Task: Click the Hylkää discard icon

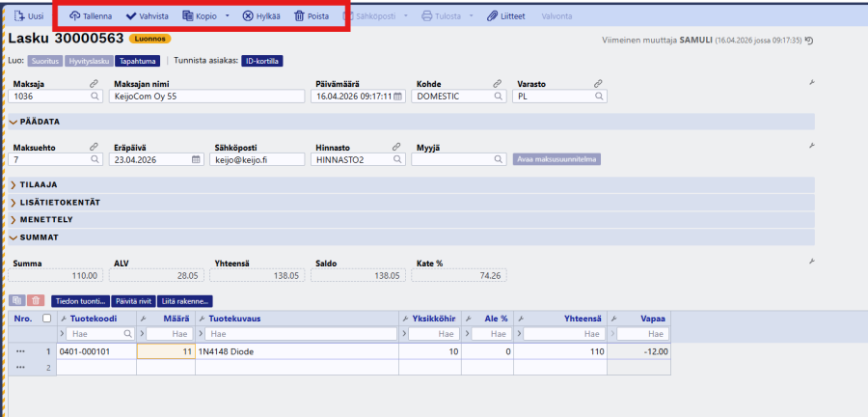Action: click(x=249, y=16)
